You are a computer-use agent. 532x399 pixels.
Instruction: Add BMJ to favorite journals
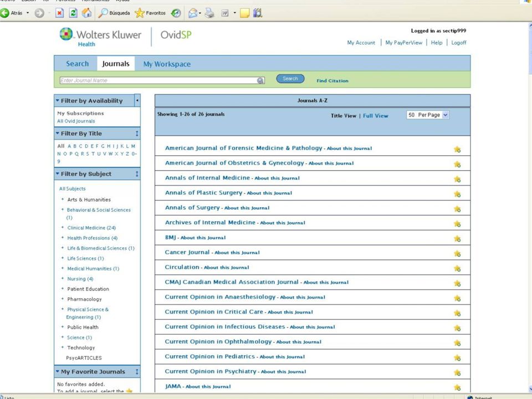click(457, 239)
